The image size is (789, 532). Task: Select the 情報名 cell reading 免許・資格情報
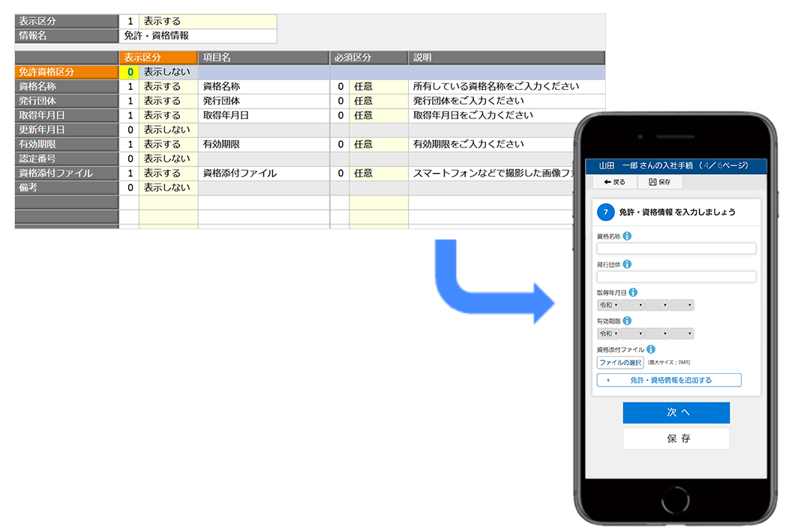point(198,35)
